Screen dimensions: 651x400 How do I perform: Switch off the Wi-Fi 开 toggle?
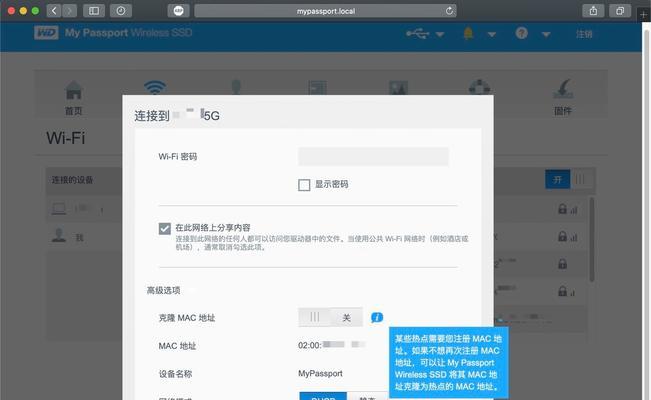pyautogui.click(x=569, y=179)
